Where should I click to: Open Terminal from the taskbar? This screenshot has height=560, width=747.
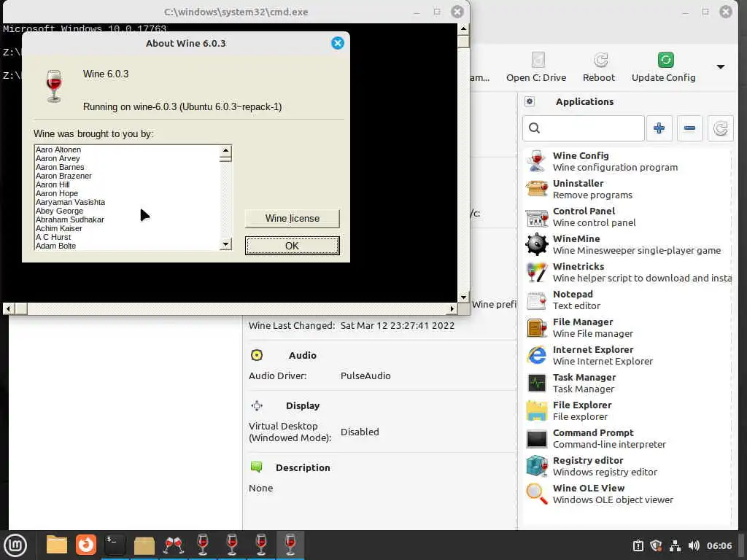click(115, 545)
